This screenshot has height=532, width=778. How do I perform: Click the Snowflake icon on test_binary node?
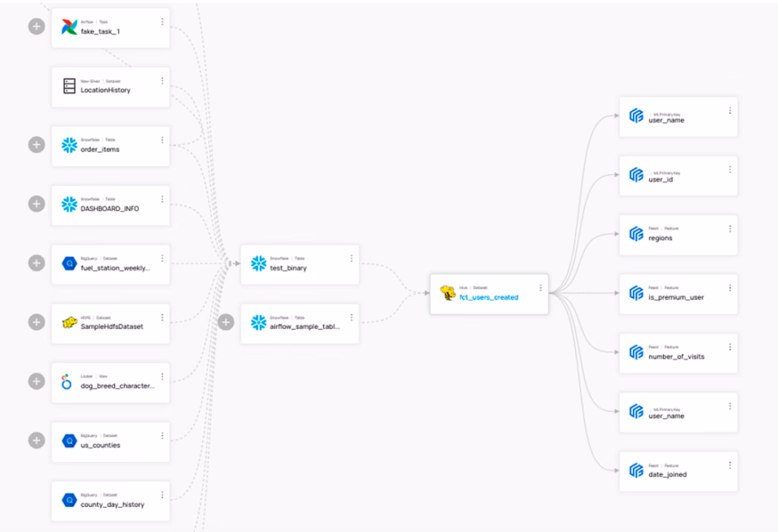tap(258, 264)
